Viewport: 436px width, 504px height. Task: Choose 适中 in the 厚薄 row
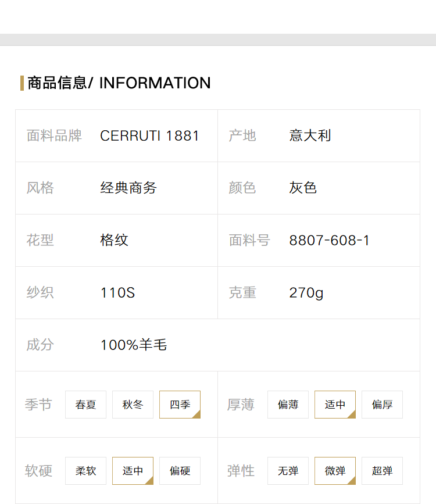(335, 405)
